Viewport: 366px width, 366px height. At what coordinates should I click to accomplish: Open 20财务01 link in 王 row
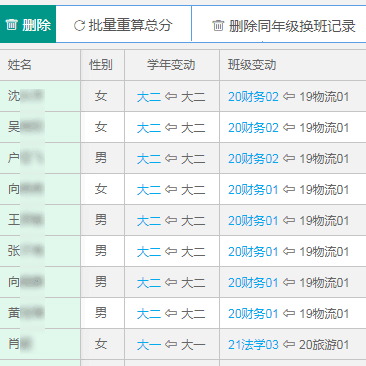click(x=253, y=220)
